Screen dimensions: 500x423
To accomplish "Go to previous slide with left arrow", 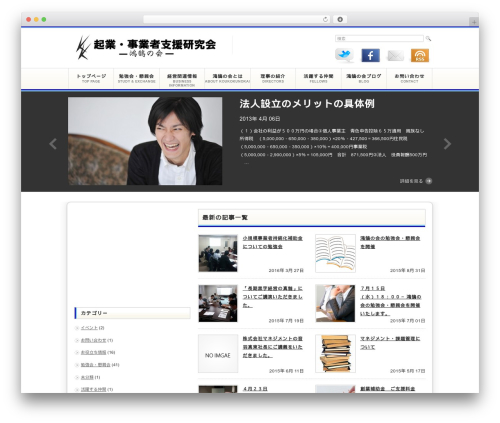I will (x=53, y=144).
